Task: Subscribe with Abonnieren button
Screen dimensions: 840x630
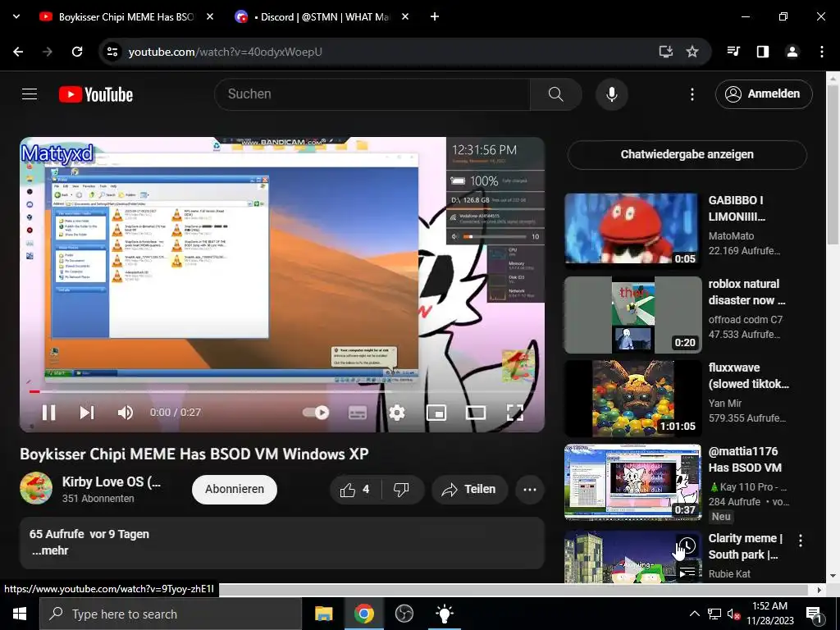Action: tap(234, 489)
